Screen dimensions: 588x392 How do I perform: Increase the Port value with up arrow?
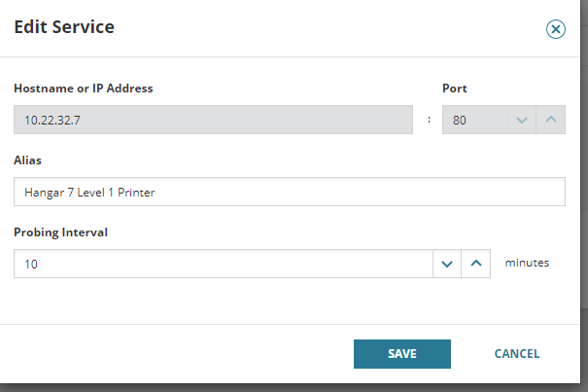tap(550, 120)
